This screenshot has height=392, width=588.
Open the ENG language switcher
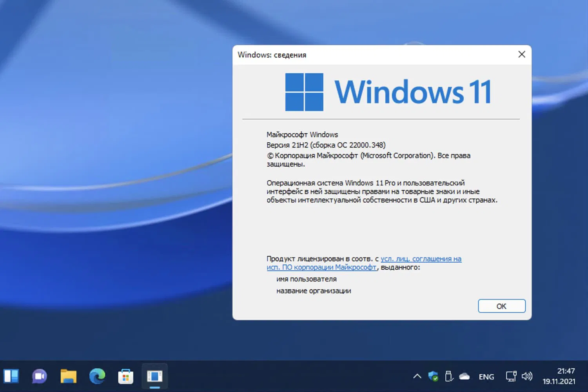[486, 376]
